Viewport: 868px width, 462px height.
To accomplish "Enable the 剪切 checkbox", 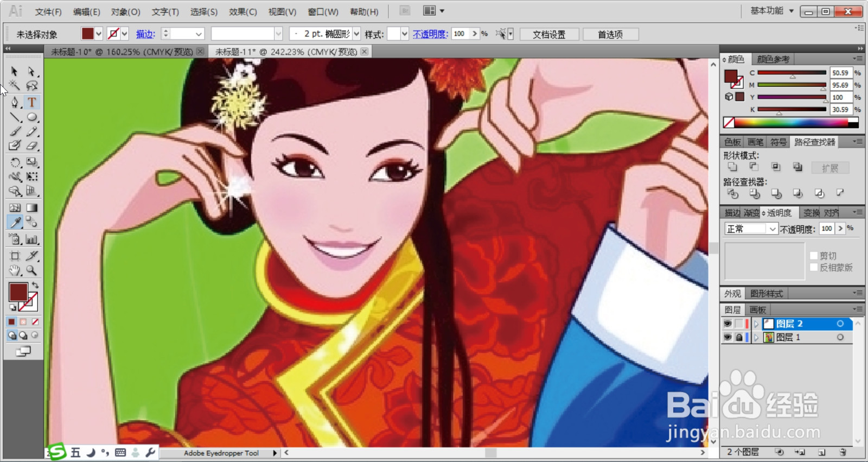I will [814, 256].
